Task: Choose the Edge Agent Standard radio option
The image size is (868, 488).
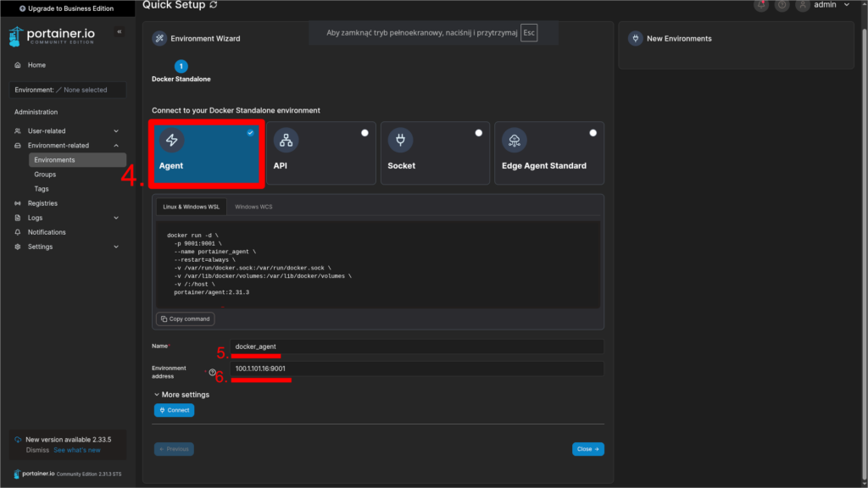Action: [593, 133]
